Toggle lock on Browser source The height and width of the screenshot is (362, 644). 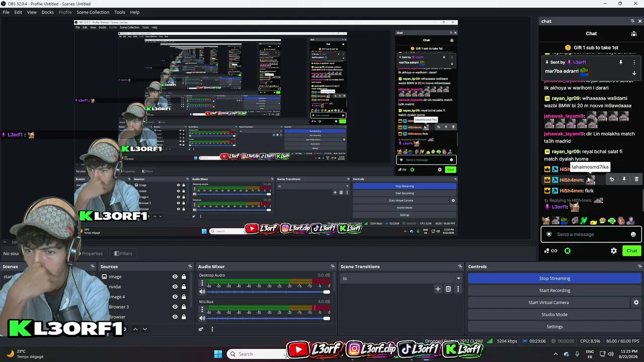[x=184, y=317]
